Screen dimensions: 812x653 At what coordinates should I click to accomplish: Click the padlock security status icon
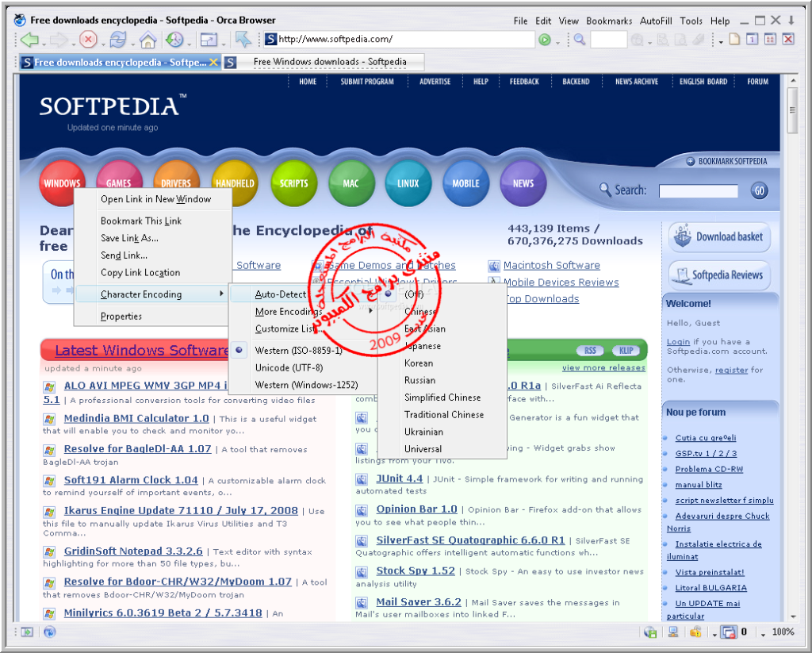695,632
